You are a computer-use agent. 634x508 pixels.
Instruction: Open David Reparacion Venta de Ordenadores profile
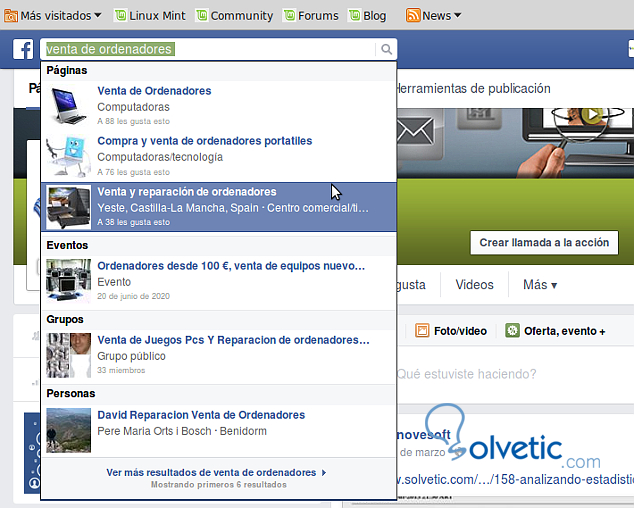point(201,415)
